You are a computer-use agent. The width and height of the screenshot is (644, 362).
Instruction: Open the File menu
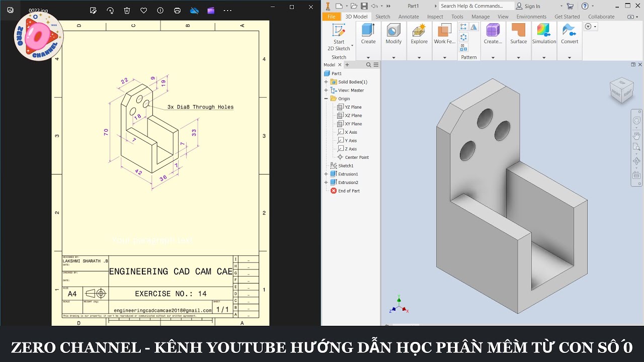coord(331,17)
